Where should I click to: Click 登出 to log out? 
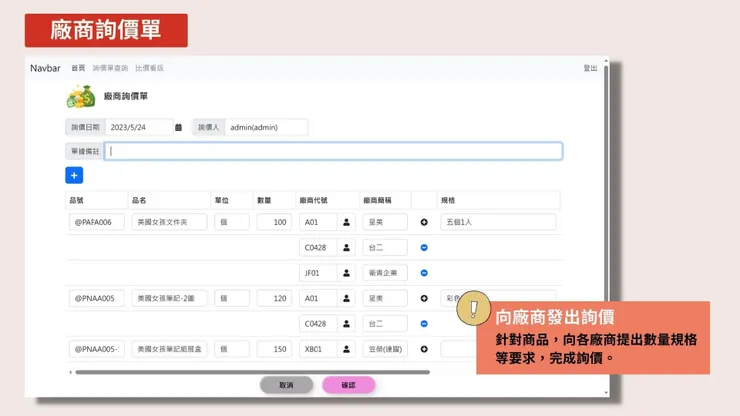coord(590,68)
